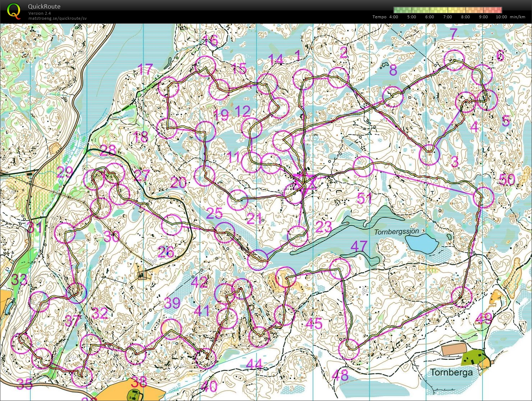
Task: Click the 4:00 tempo value
Action: click(394, 17)
